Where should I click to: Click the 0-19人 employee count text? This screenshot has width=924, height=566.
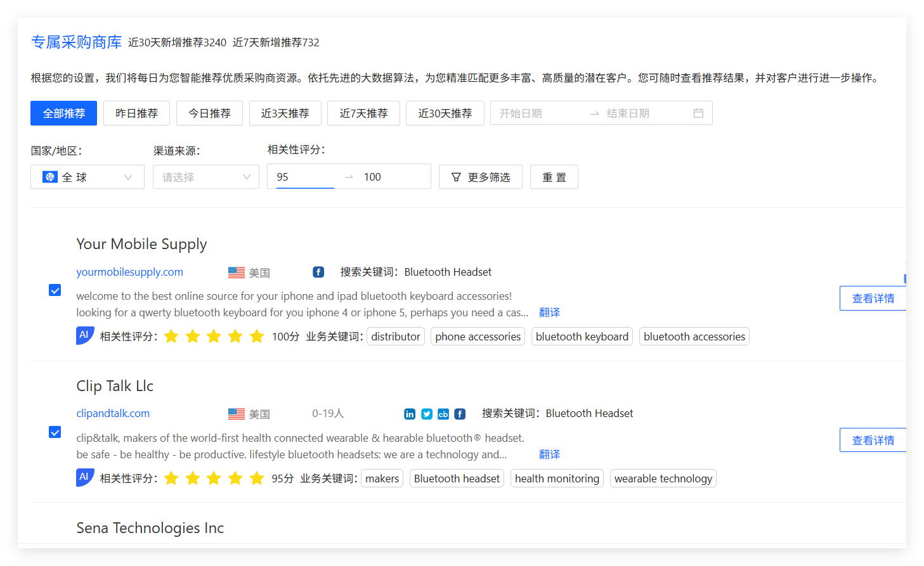coord(328,413)
